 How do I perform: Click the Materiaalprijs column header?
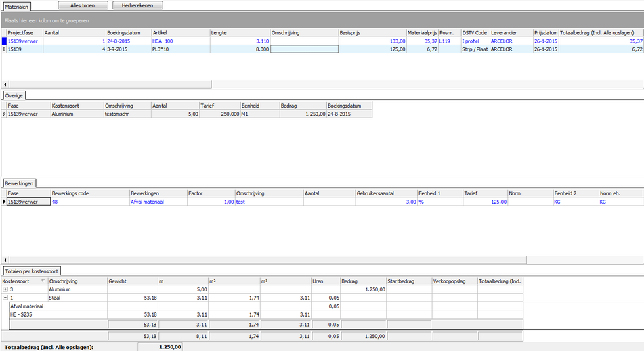pyautogui.click(x=422, y=33)
